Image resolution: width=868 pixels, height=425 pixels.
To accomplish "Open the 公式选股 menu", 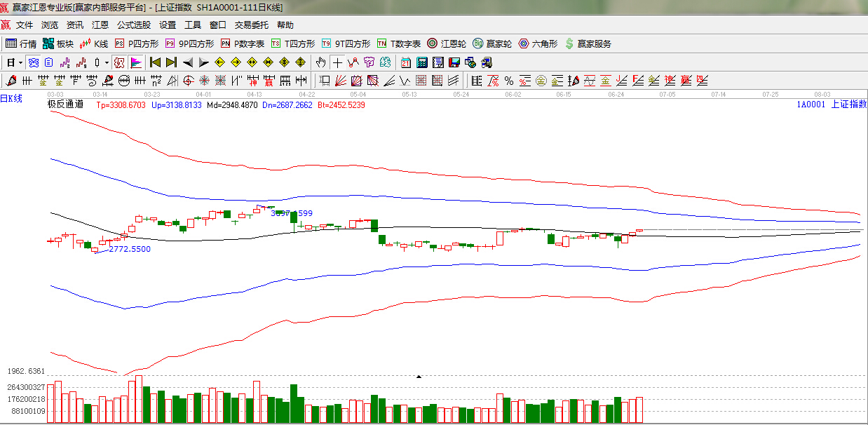I will [133, 25].
